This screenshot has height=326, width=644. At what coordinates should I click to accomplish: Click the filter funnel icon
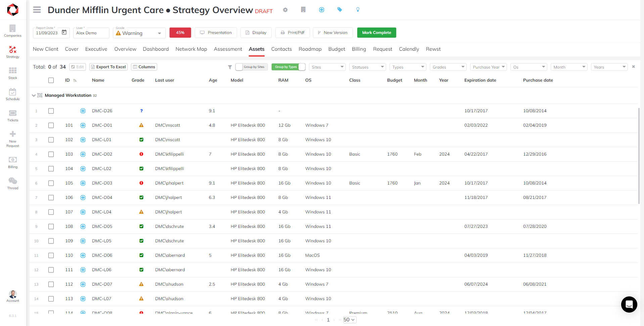click(x=230, y=67)
